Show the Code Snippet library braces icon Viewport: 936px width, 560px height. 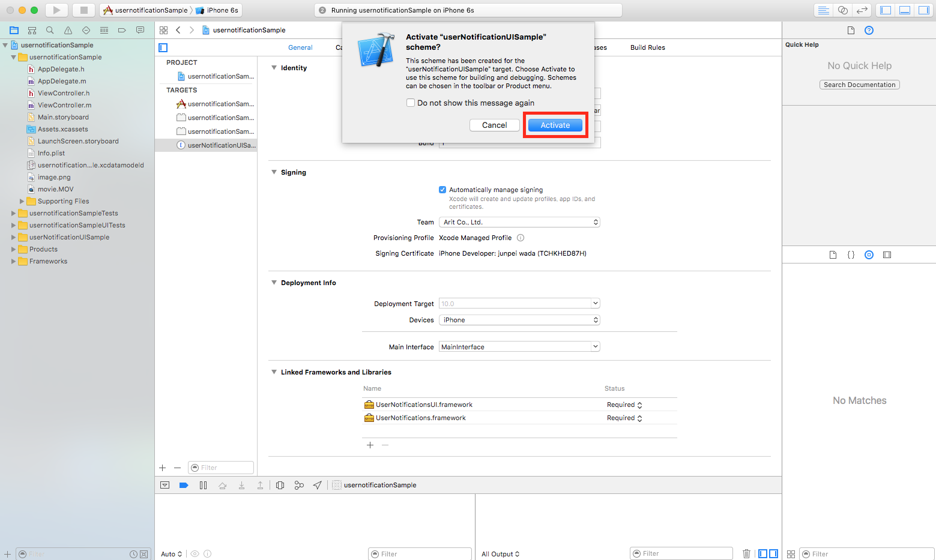(x=851, y=255)
